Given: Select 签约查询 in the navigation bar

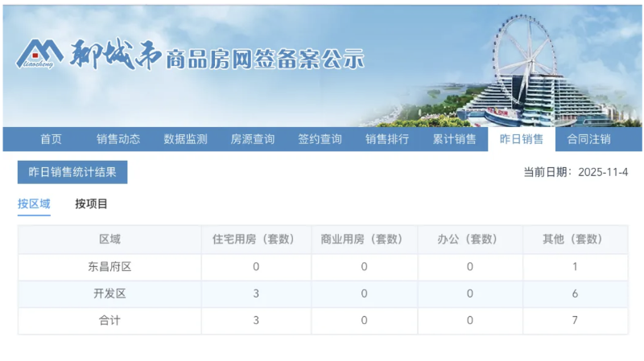Looking at the screenshot, I should coord(320,139).
